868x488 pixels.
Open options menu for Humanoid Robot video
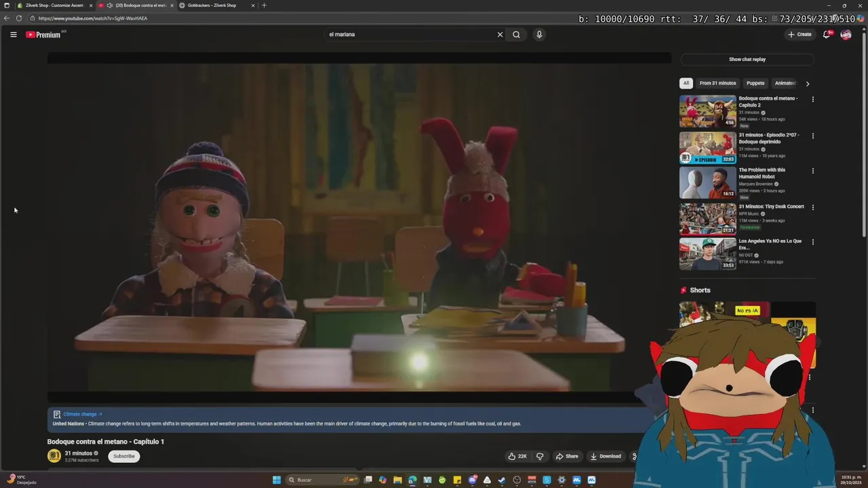(x=812, y=171)
